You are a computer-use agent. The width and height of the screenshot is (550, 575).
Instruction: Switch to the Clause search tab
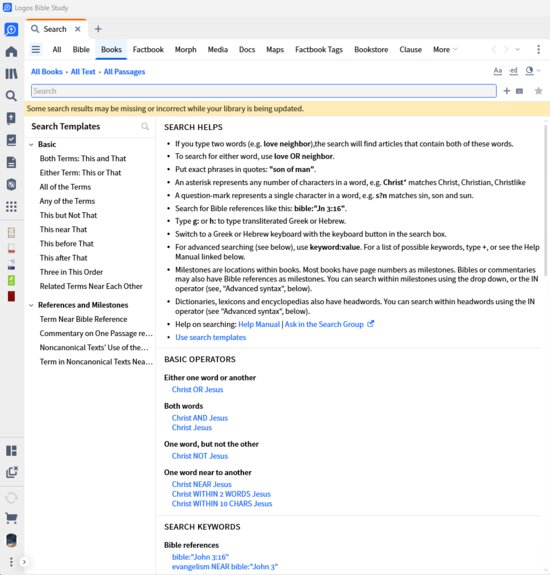[x=411, y=50]
